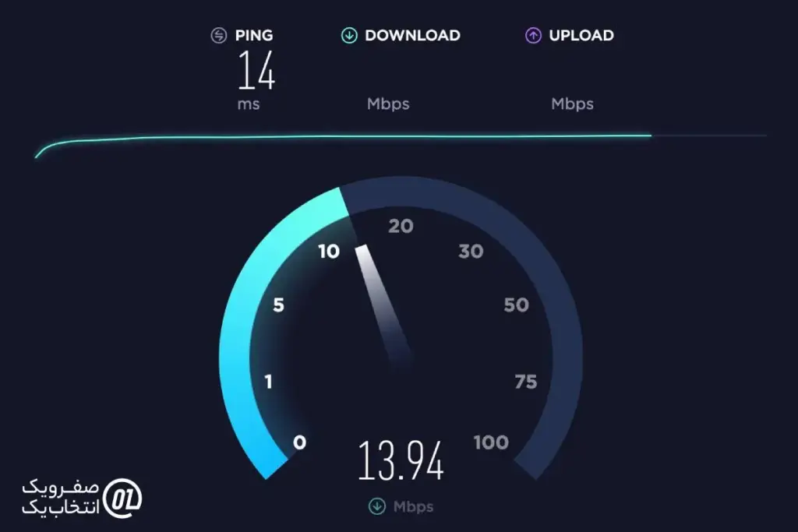Click the 20 mark on the gauge
This screenshot has height=532, width=798.
pyautogui.click(x=401, y=227)
